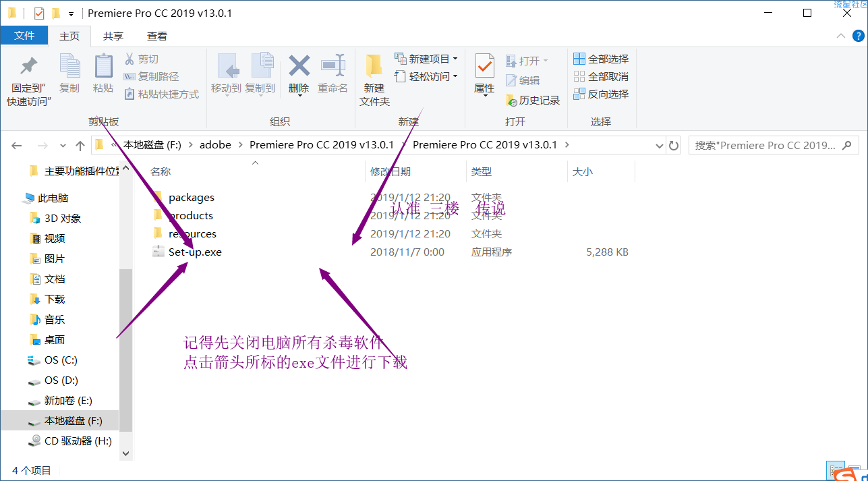Open the Copy to (复制到) menu

[x=260, y=74]
